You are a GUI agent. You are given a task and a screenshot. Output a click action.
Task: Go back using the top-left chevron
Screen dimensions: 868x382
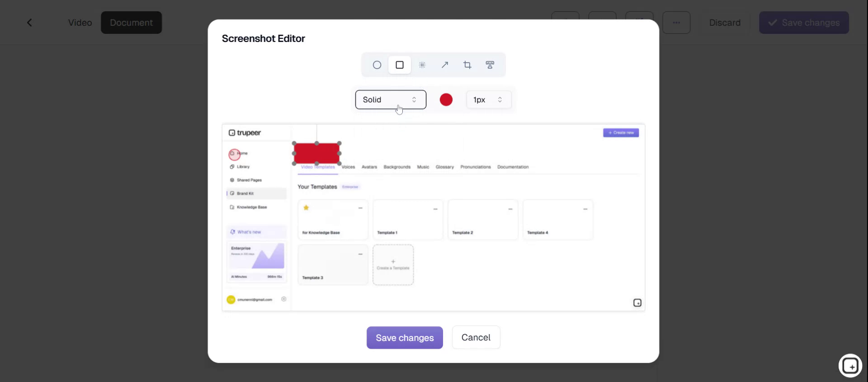click(29, 23)
